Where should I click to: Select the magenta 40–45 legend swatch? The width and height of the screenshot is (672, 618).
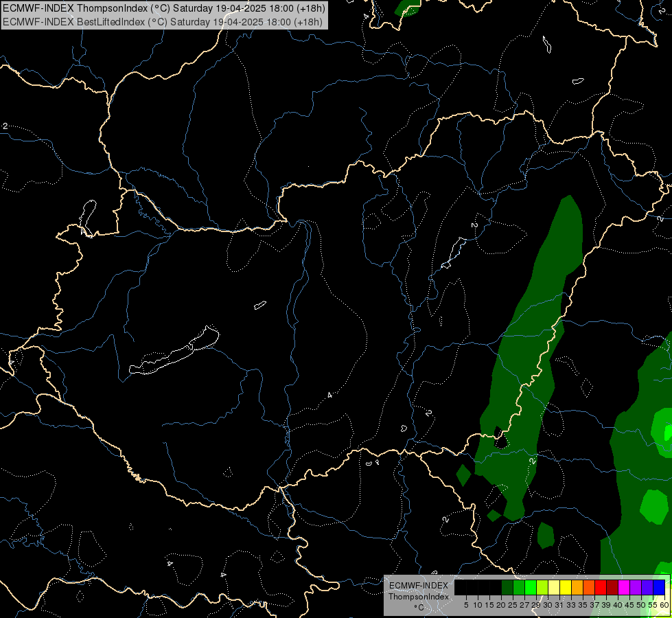[x=624, y=587]
